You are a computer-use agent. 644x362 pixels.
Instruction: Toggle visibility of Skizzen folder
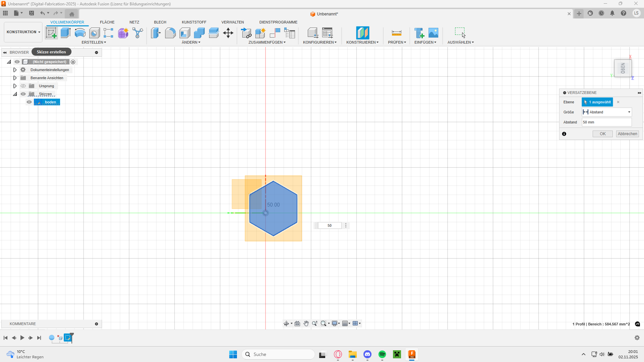click(x=23, y=94)
